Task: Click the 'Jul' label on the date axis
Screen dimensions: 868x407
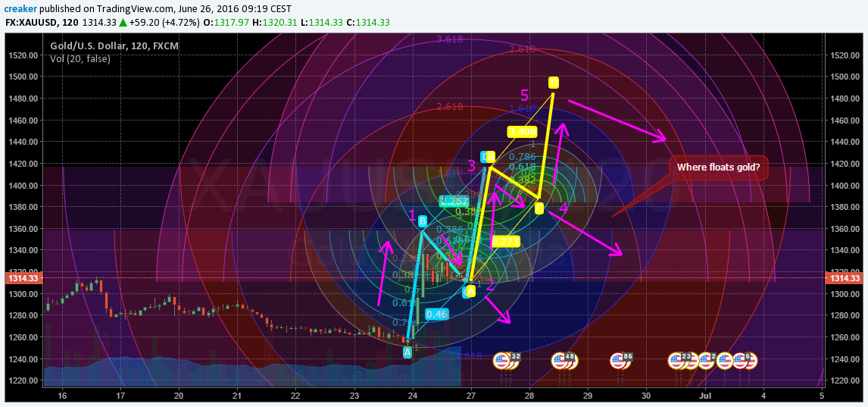Action: tap(704, 396)
